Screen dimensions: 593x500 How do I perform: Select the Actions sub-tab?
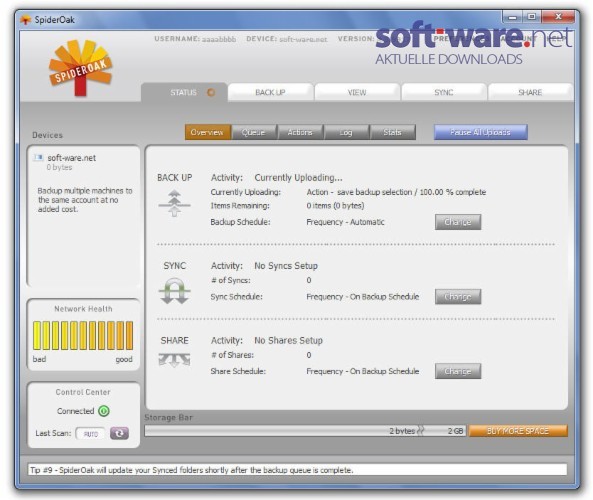[300, 132]
